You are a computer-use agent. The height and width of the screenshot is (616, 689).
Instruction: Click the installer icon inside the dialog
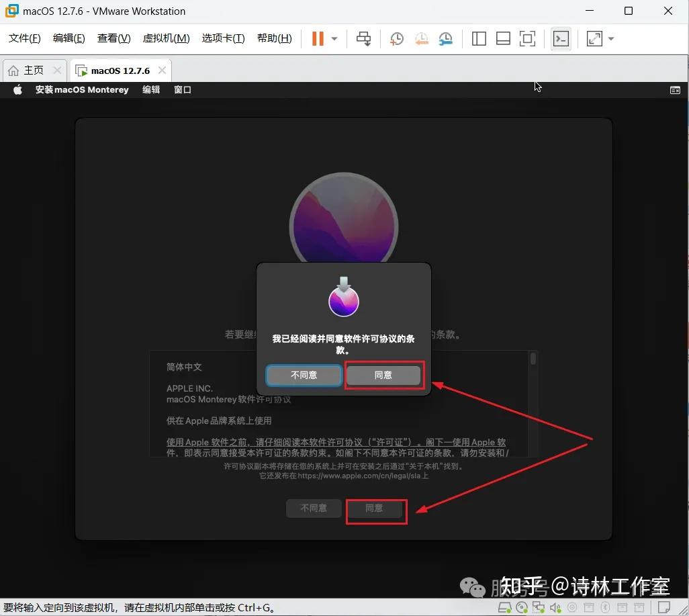point(344,297)
